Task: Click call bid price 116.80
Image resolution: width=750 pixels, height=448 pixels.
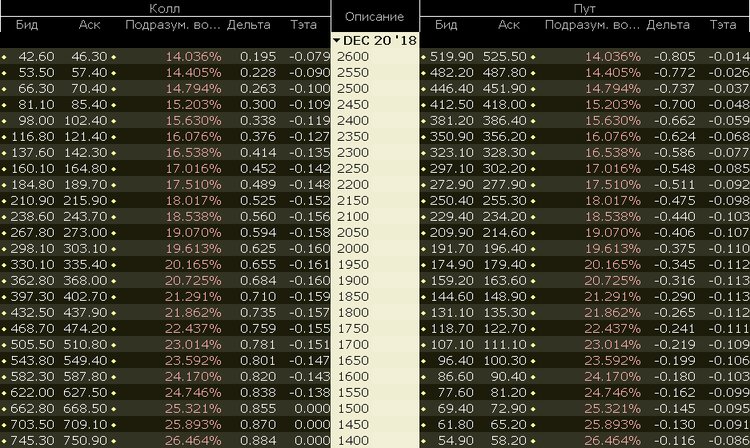Action: click(33, 137)
